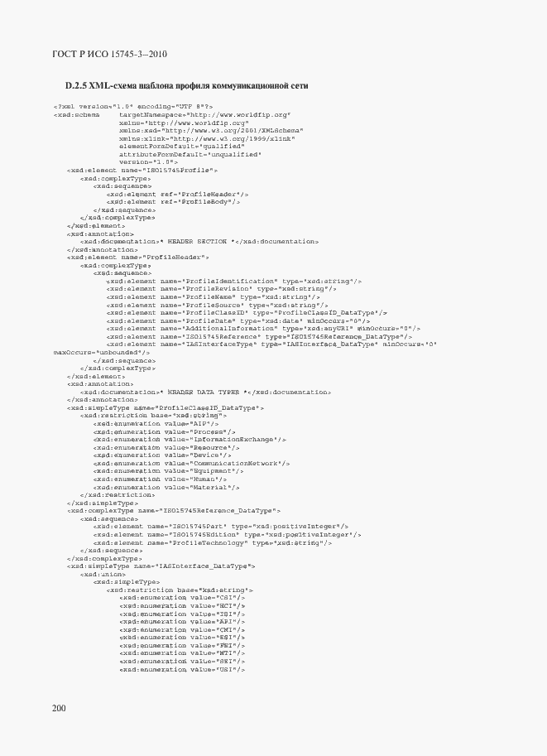Screen dimensions: 547x756
Task: Click the targetNamespace http://www.worldfip.org URL
Action: click(x=239, y=115)
